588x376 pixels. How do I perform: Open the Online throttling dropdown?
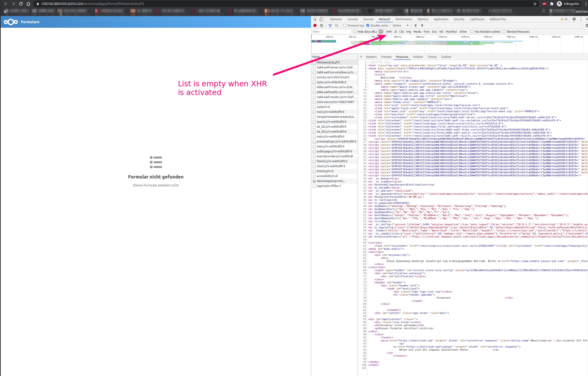point(400,25)
